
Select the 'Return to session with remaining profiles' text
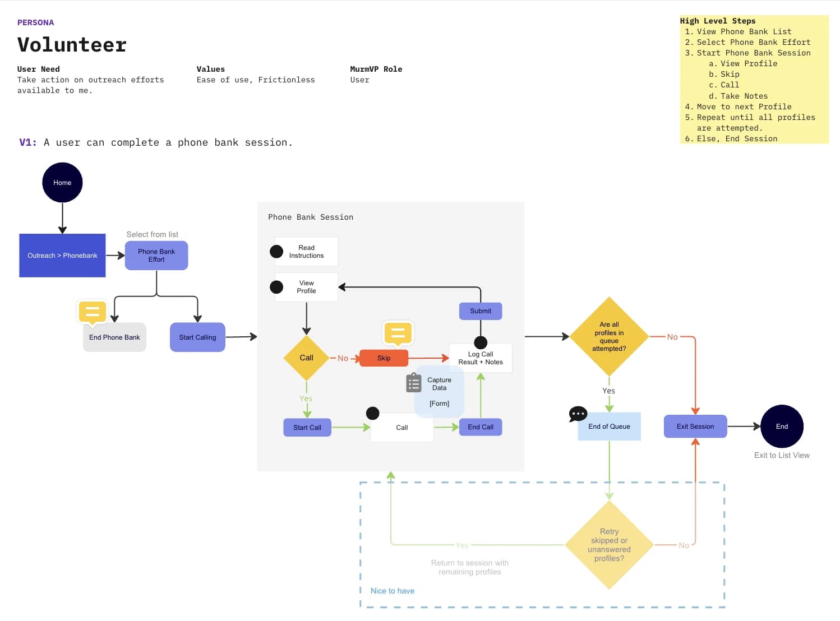tap(470, 567)
